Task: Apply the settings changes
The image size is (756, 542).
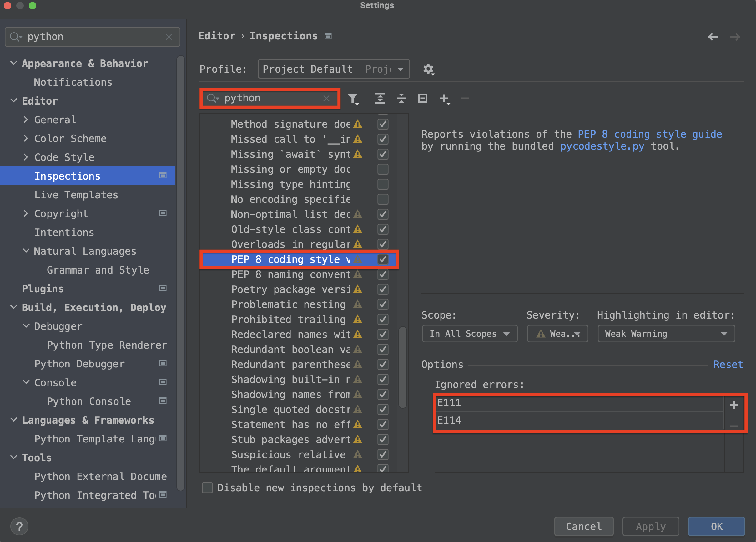Action: coord(650,526)
